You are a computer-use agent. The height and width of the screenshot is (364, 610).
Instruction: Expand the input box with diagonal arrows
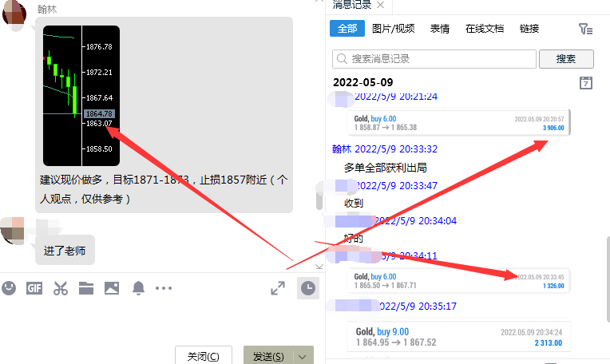click(x=278, y=288)
